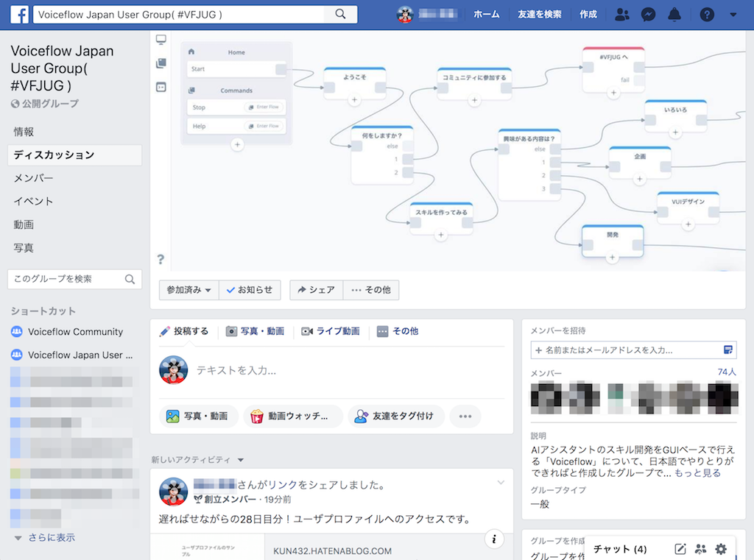Click the 動画ウォッチ pill button
The width and height of the screenshot is (754, 560).
click(x=292, y=416)
